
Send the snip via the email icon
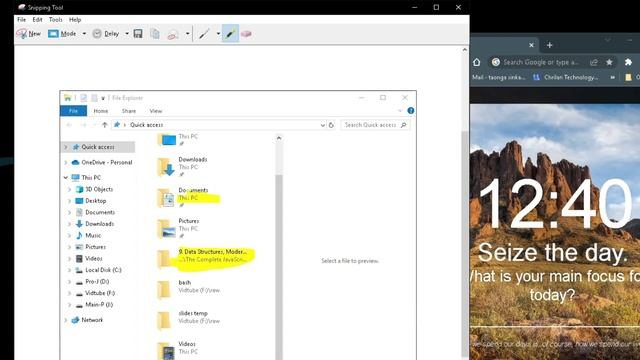point(173,34)
